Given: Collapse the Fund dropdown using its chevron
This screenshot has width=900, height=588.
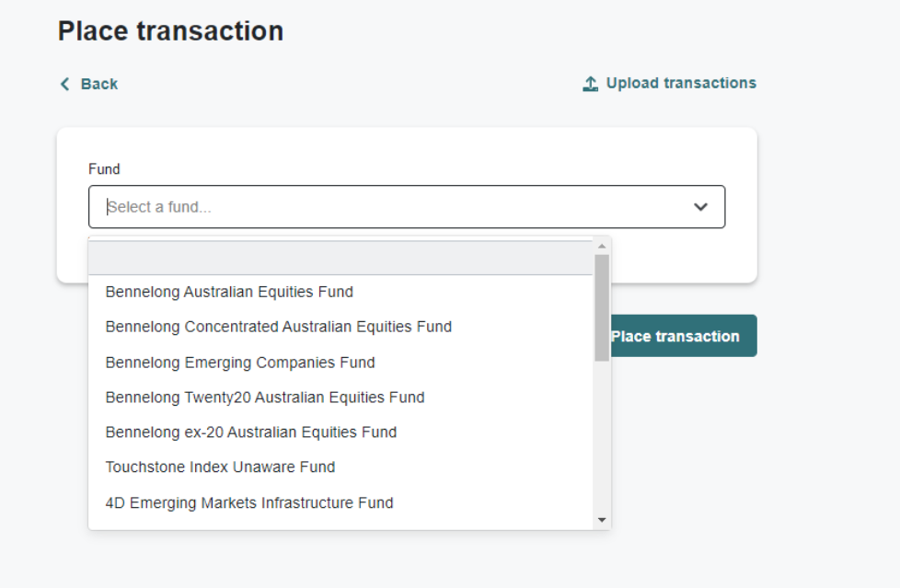Looking at the screenshot, I should 701,207.
